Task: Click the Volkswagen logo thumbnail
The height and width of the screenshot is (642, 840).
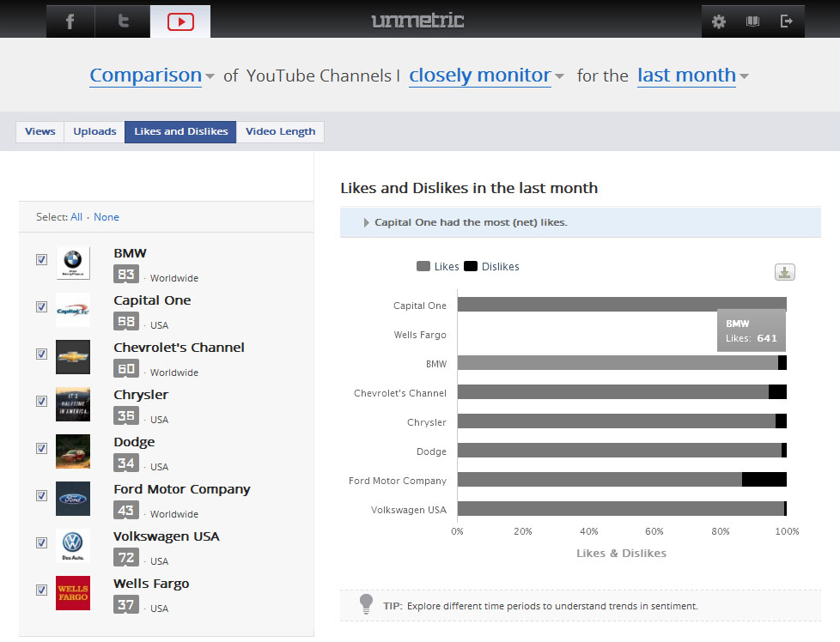Action: [73, 546]
